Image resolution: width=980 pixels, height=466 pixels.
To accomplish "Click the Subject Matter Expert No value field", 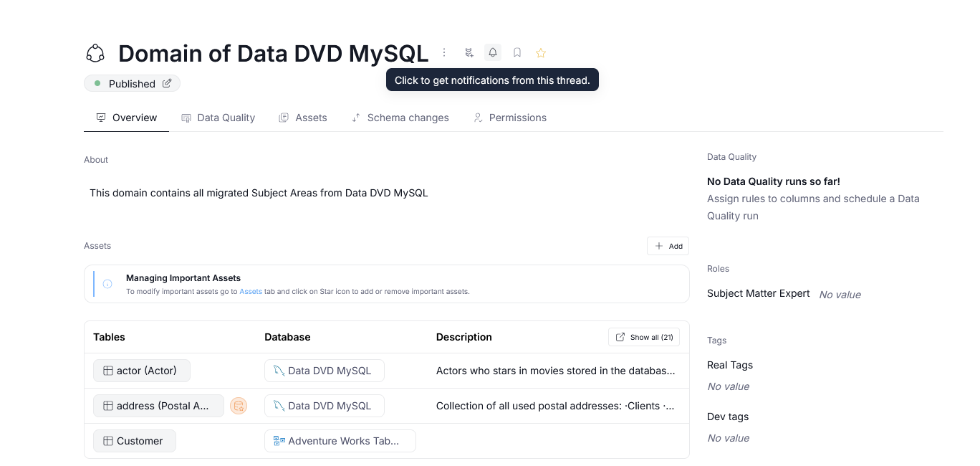I will [x=840, y=295].
